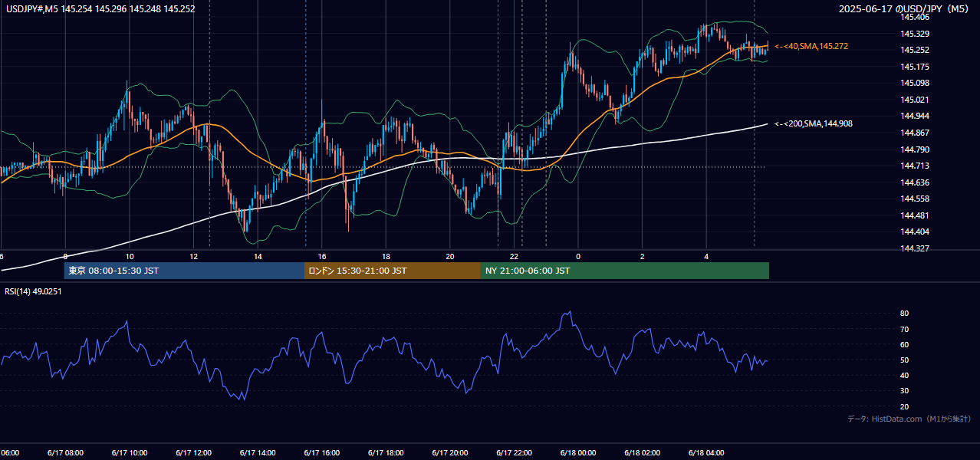Click hour tick 14 above the session bars

[258, 256]
